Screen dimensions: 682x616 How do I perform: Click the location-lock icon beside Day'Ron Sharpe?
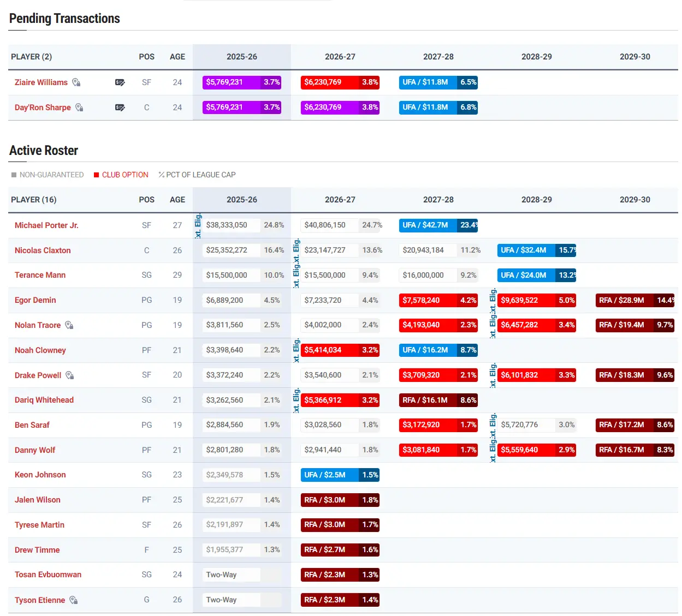coord(79,107)
